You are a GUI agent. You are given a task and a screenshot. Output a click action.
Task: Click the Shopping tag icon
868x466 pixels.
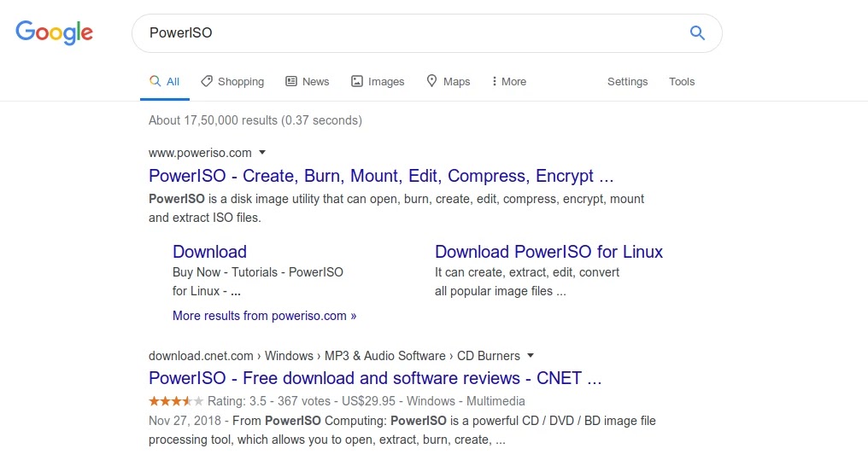click(207, 81)
